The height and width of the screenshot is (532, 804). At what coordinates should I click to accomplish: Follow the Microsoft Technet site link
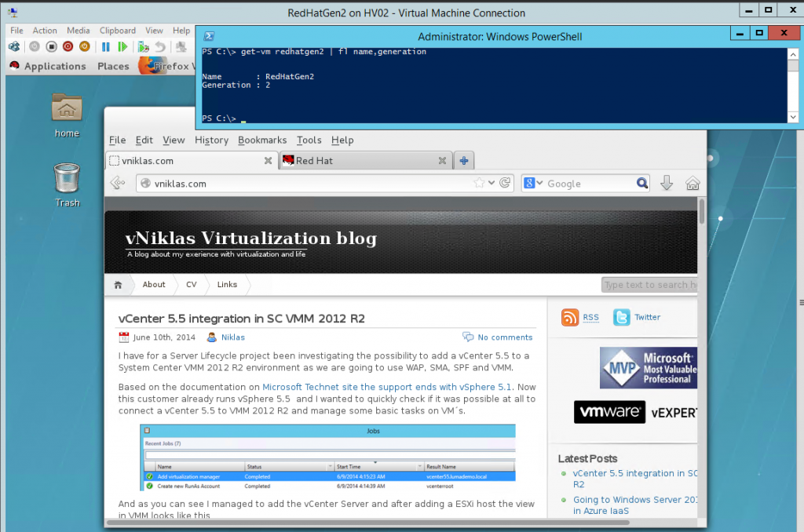(x=386, y=387)
